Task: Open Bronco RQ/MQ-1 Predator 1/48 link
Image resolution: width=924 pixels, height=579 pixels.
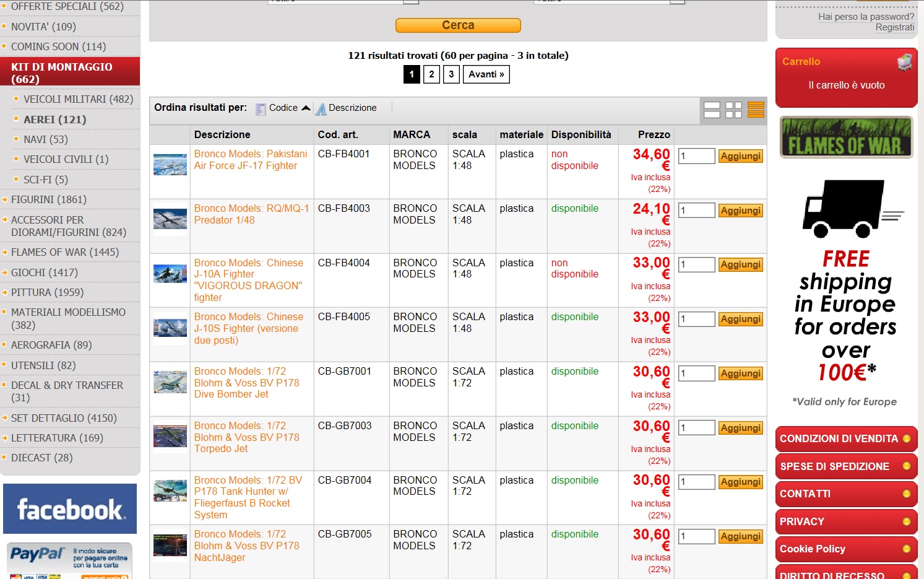Action: (x=251, y=214)
